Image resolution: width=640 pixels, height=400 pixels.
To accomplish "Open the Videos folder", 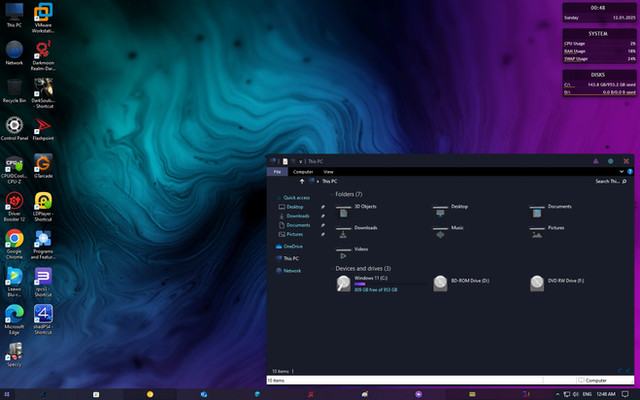I will (x=352, y=253).
